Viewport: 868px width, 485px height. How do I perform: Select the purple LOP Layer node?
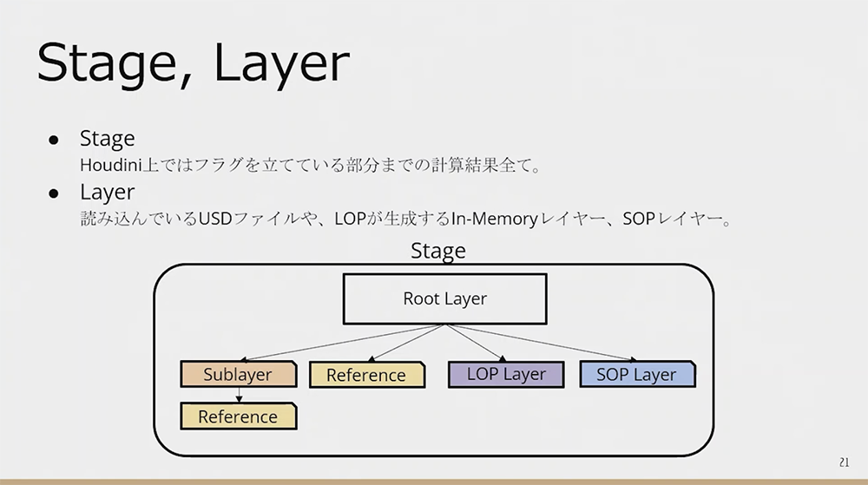pos(506,375)
